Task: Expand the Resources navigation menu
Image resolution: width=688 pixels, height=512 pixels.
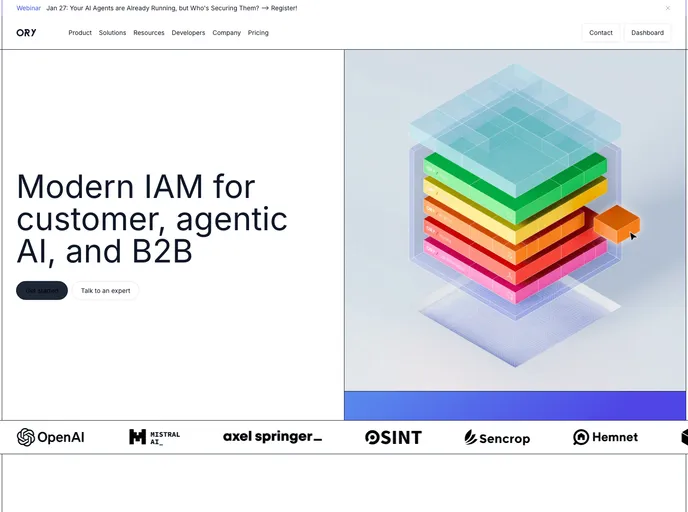Action: pos(149,33)
